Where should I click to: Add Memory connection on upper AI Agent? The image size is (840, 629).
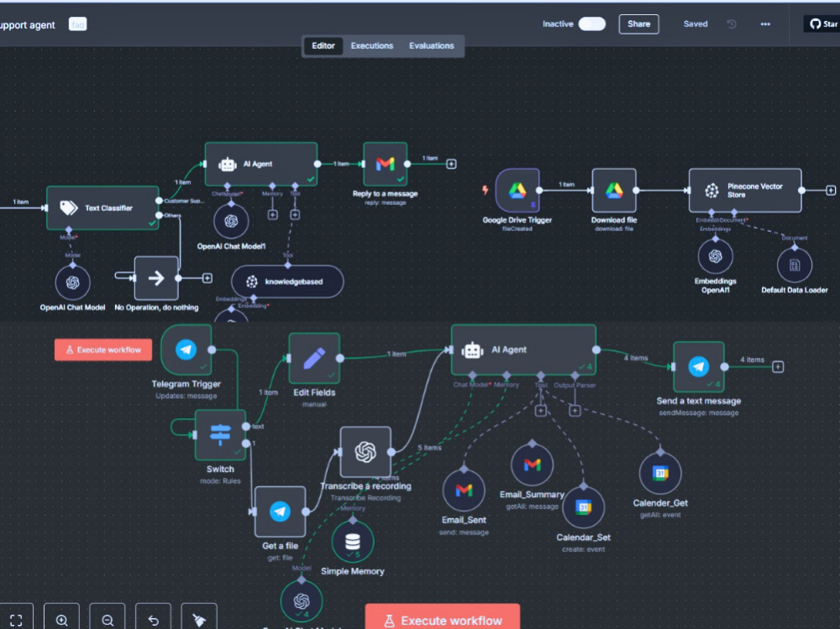click(x=273, y=215)
